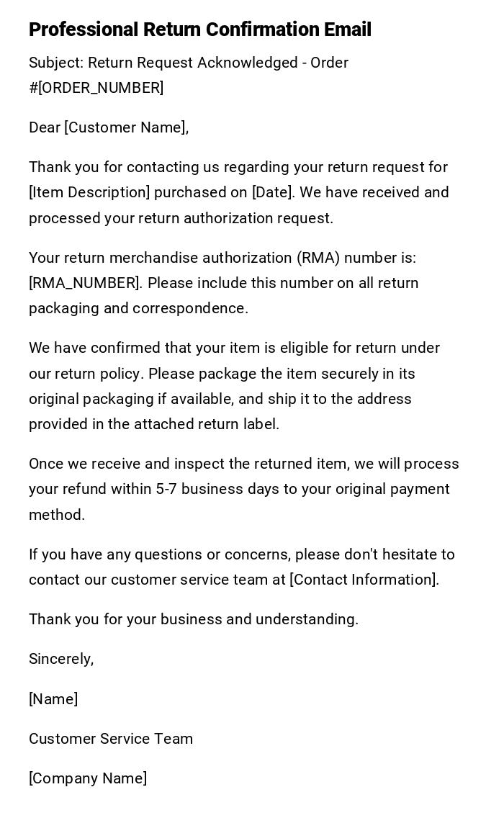Click "Thank you for your business" line
The width and height of the screenshot is (504, 823).
click(x=193, y=619)
